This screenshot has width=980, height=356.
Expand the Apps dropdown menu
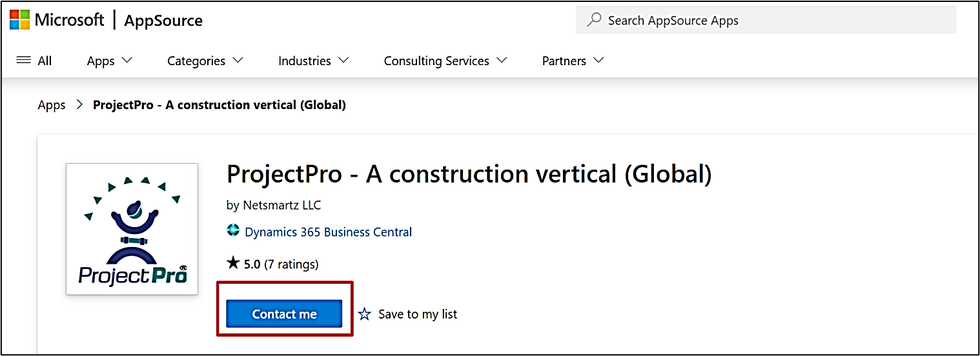109,61
